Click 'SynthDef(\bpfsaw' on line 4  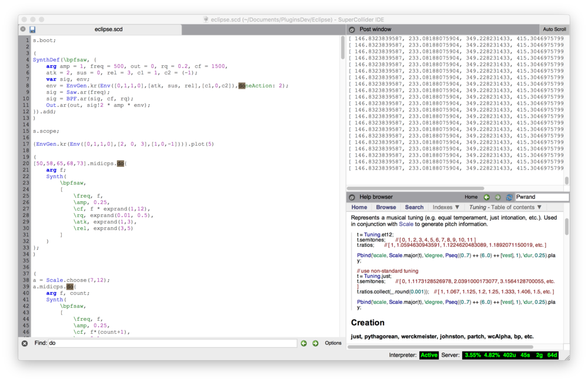click(60, 60)
